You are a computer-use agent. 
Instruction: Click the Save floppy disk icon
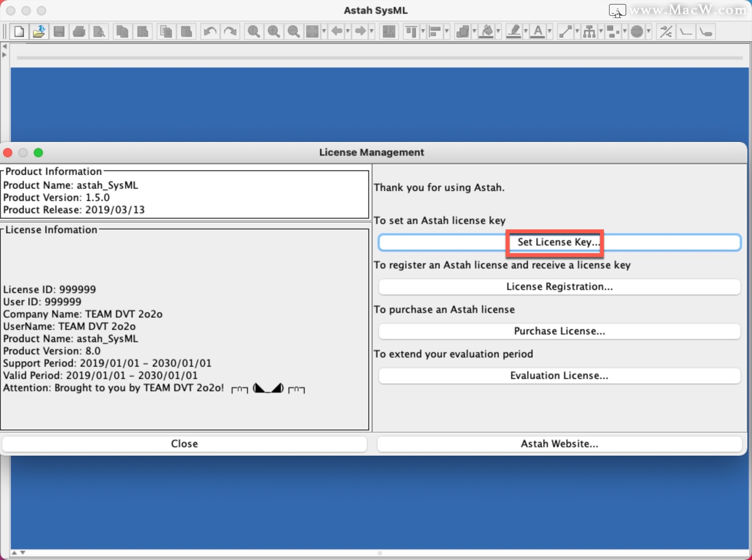pos(59,31)
